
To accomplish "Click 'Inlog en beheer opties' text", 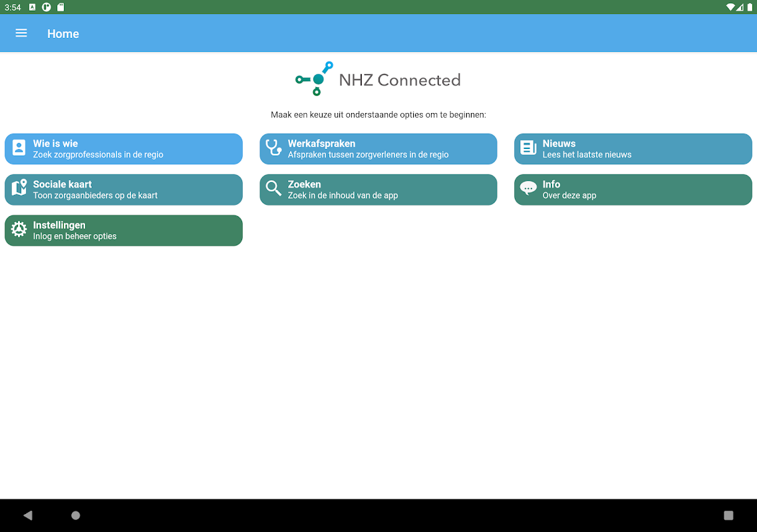I will click(75, 236).
